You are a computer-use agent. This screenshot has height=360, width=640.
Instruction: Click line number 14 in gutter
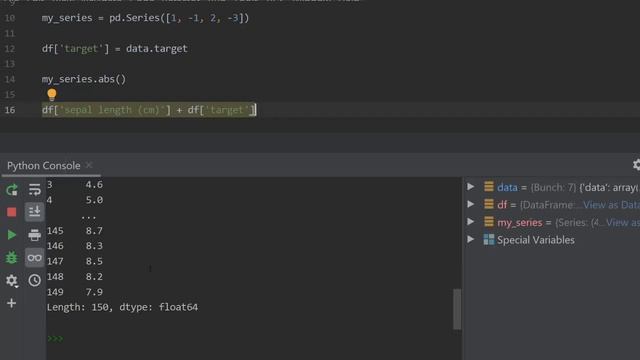[x=10, y=79]
